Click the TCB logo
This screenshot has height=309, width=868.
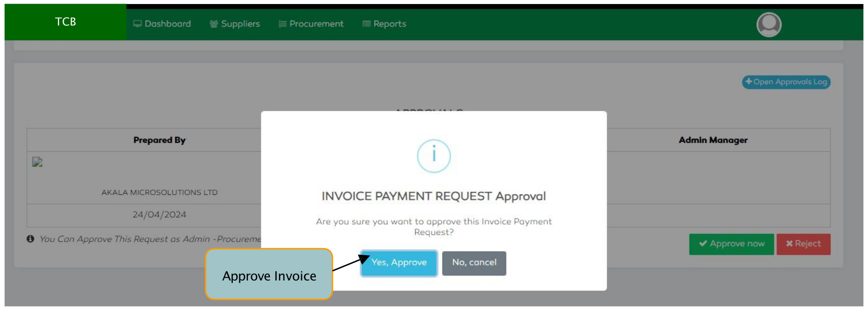click(x=66, y=22)
